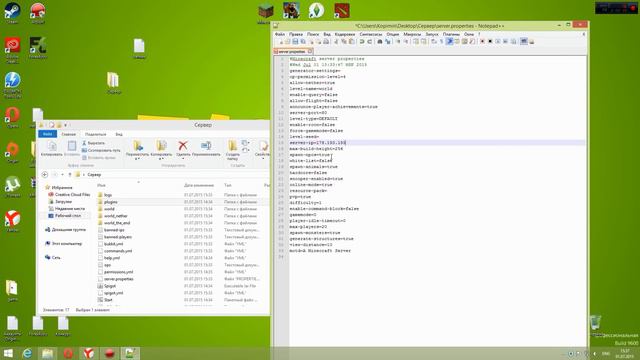Screen dimensions: 640x360
Task: Select commands.yml file in Explorer list
Action: click(118, 251)
